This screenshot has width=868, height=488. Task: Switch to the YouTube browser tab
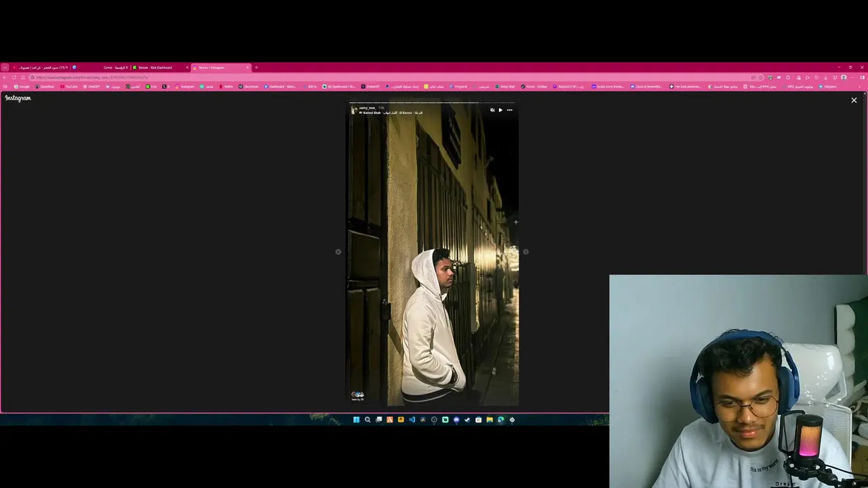[41, 68]
